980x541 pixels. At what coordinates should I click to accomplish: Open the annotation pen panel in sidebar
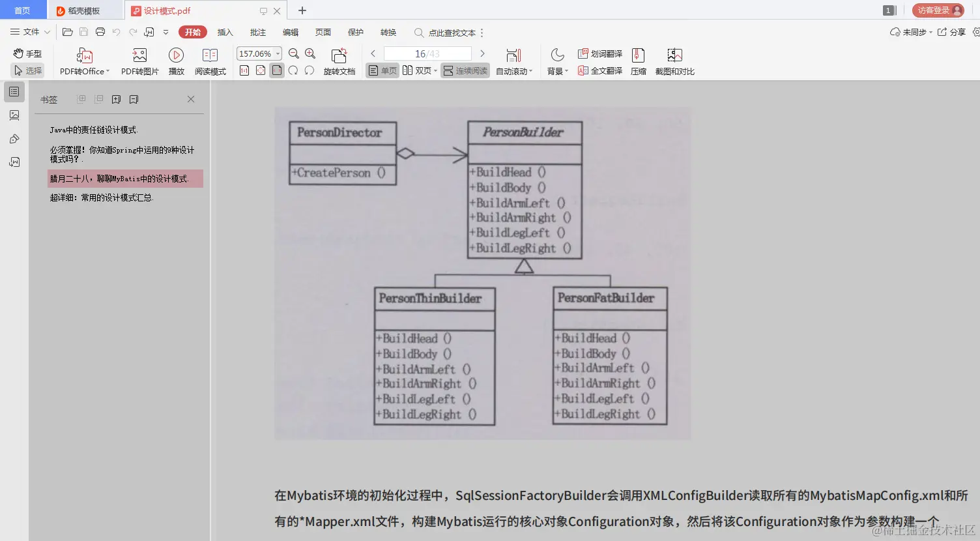14,138
